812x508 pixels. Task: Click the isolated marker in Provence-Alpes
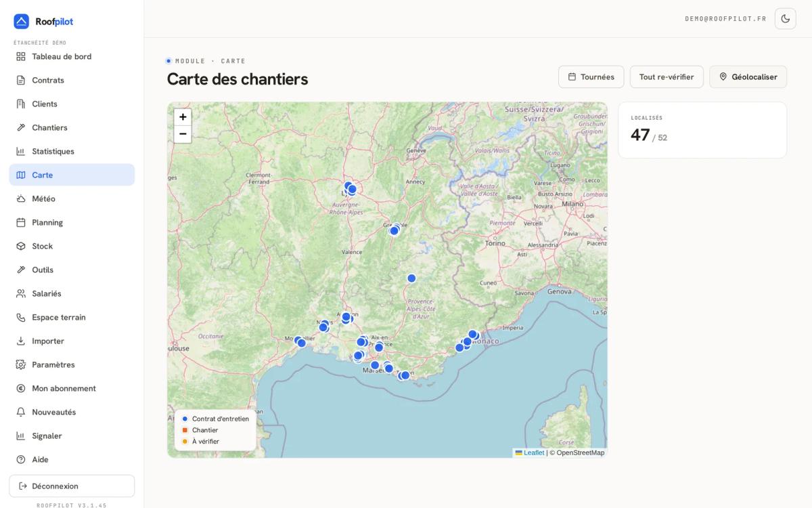point(411,278)
